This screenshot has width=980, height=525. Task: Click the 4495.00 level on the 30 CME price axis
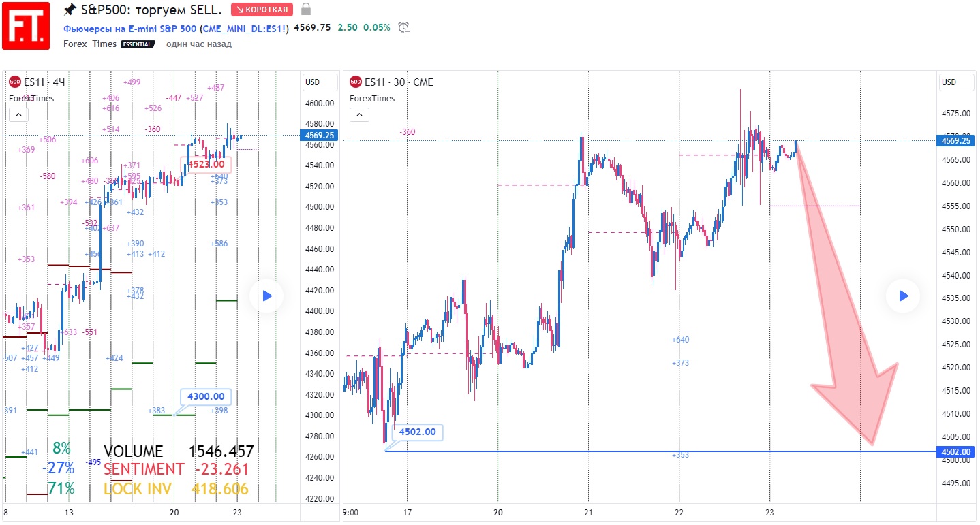(955, 483)
